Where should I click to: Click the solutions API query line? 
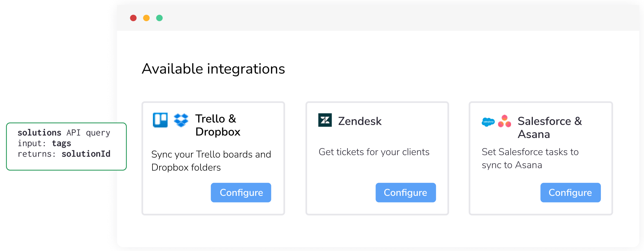[64, 133]
